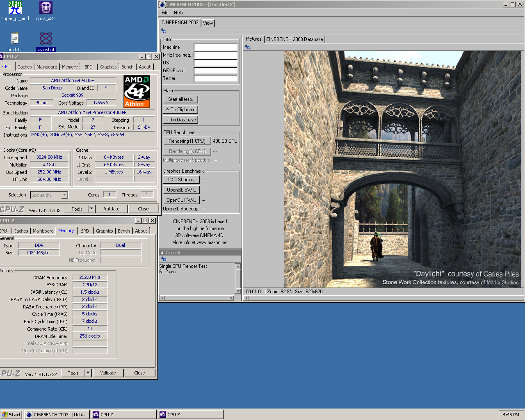Open Caches tab in lower CPU-Z window
The width and height of the screenshot is (525, 420).
[21, 231]
